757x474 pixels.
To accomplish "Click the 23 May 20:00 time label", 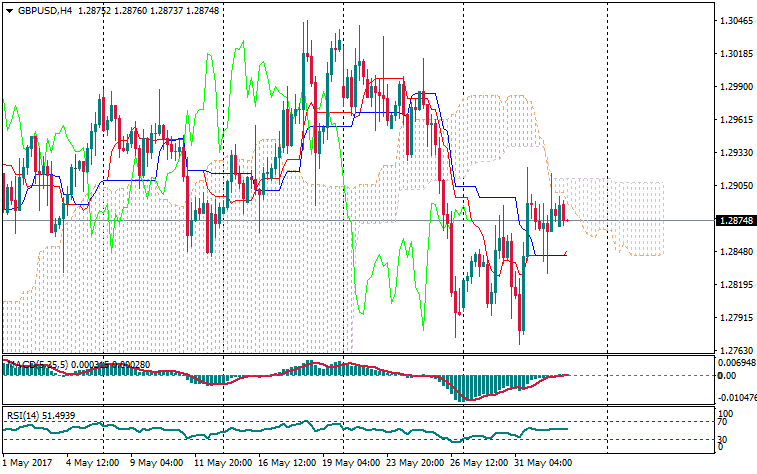I will (x=415, y=463).
